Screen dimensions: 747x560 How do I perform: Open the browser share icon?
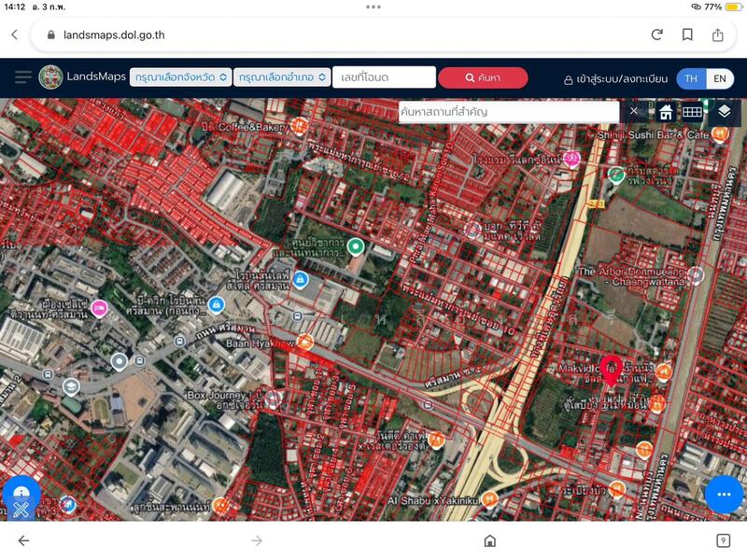point(718,35)
